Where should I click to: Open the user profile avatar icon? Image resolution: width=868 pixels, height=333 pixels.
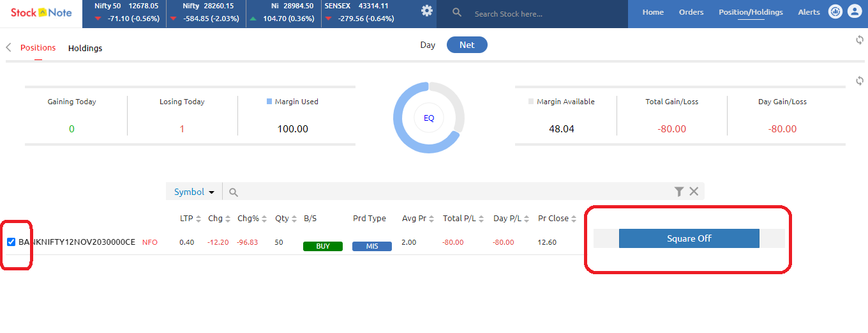854,12
